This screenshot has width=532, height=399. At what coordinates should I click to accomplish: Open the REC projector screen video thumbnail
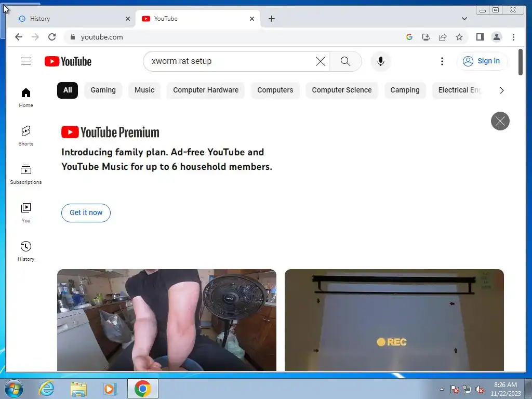(394, 320)
